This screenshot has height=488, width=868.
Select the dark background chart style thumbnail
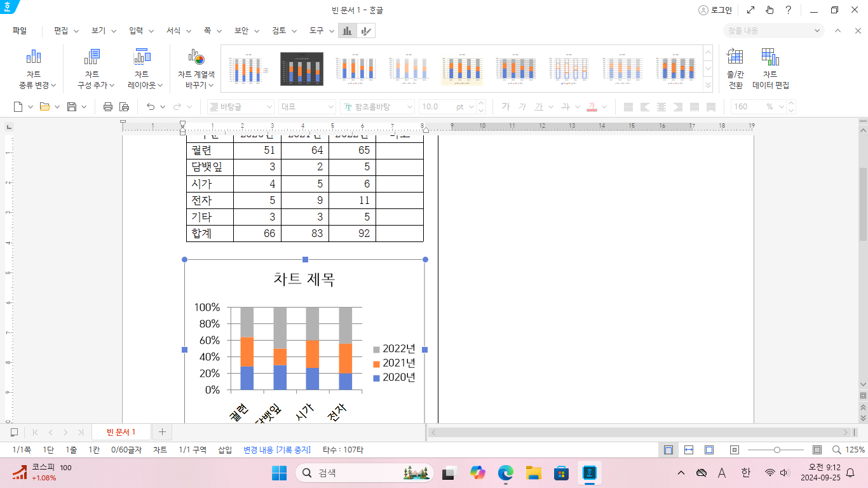pyautogui.click(x=302, y=69)
